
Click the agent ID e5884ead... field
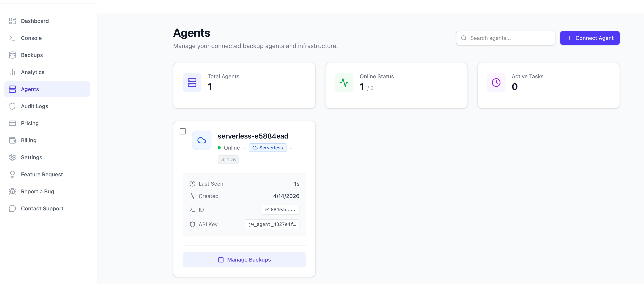click(x=280, y=210)
